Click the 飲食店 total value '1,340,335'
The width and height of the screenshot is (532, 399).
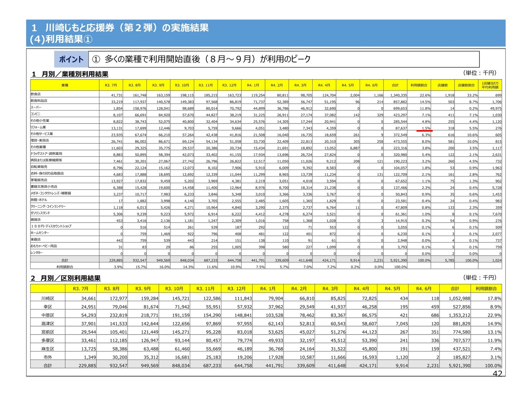click(x=399, y=95)
